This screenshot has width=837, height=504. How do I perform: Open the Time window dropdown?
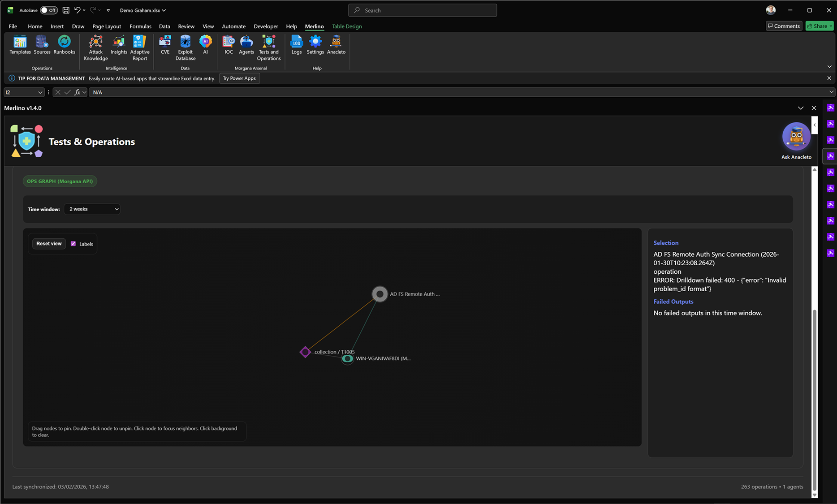tap(92, 209)
